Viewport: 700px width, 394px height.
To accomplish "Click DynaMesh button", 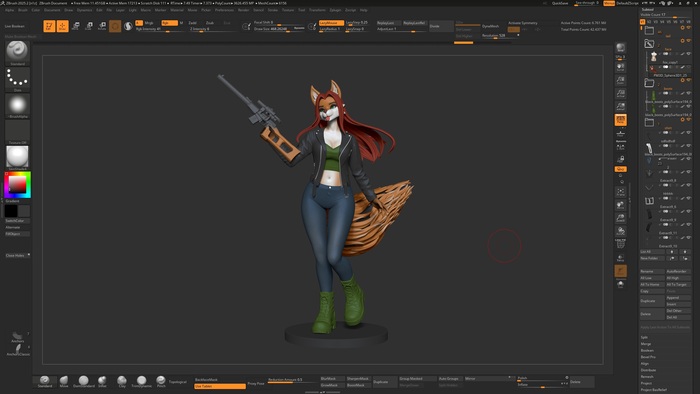I will [x=490, y=26].
